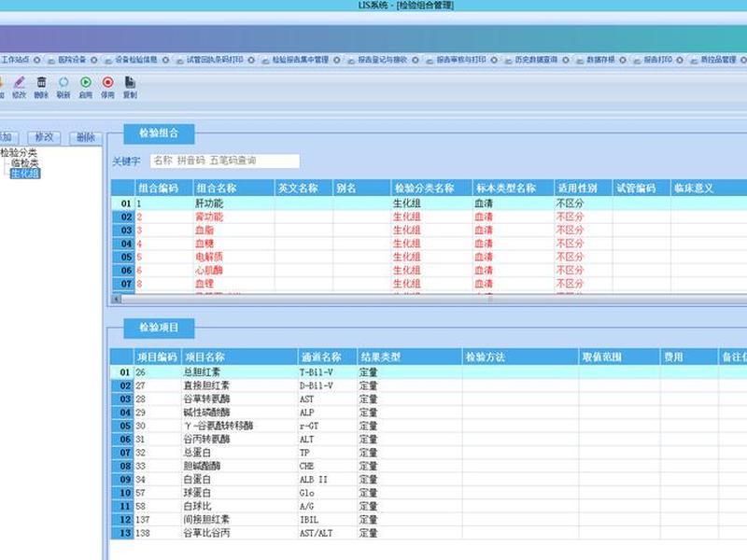Screen dimensions: 747x560
Task: Sort by the 组合编码 column header
Action: [x=163, y=189]
